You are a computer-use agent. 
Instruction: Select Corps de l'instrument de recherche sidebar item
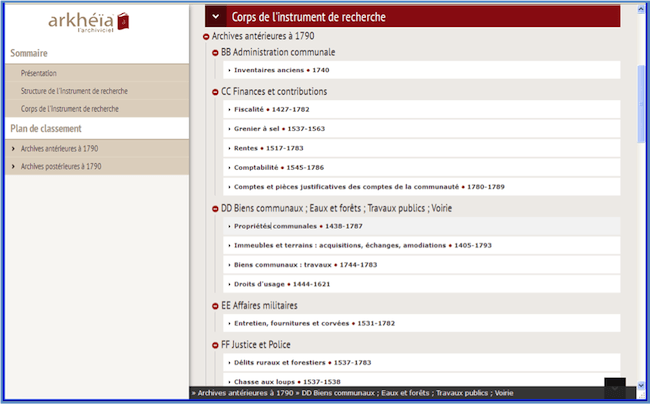click(x=71, y=108)
